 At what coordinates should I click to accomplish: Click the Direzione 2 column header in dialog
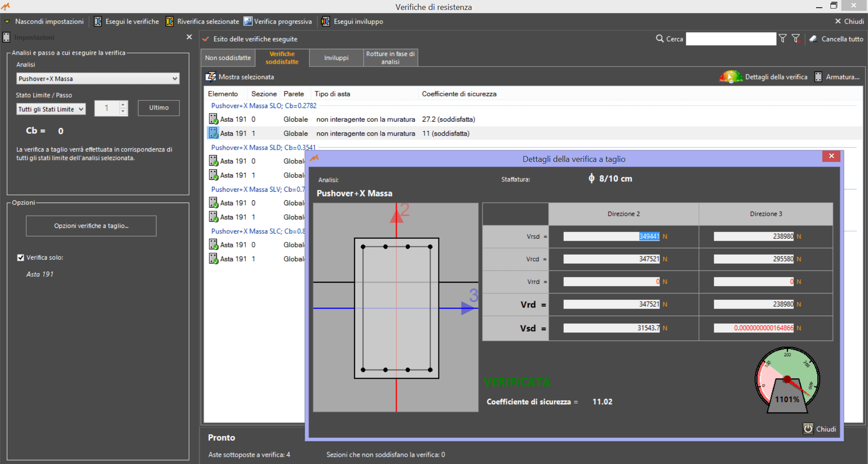click(x=623, y=214)
